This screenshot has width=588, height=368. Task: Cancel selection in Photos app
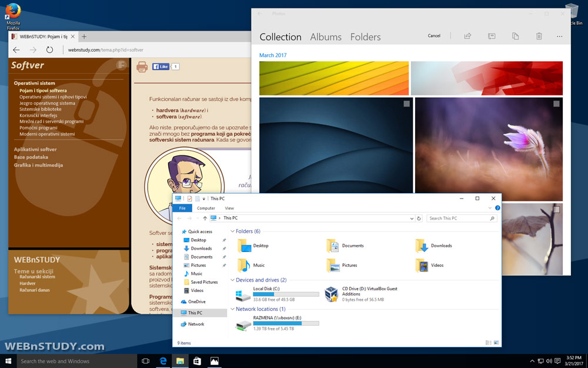(434, 36)
